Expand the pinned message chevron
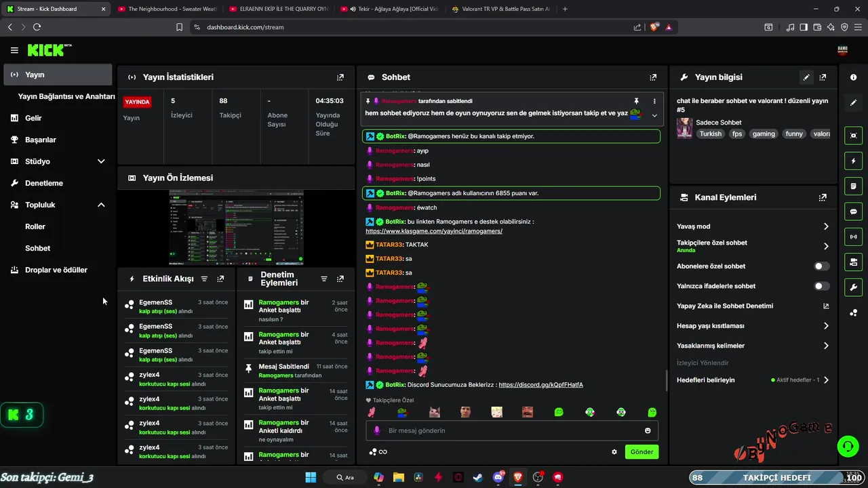Viewport: 868px width, 488px height. [x=654, y=115]
